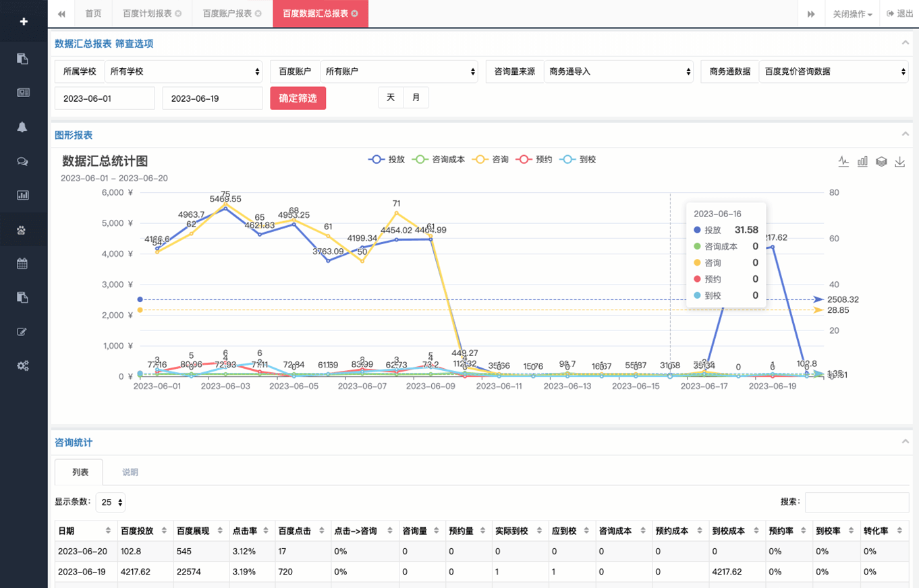Change the 显示条数 page size dropdown
This screenshot has width=919, height=588.
(x=111, y=502)
